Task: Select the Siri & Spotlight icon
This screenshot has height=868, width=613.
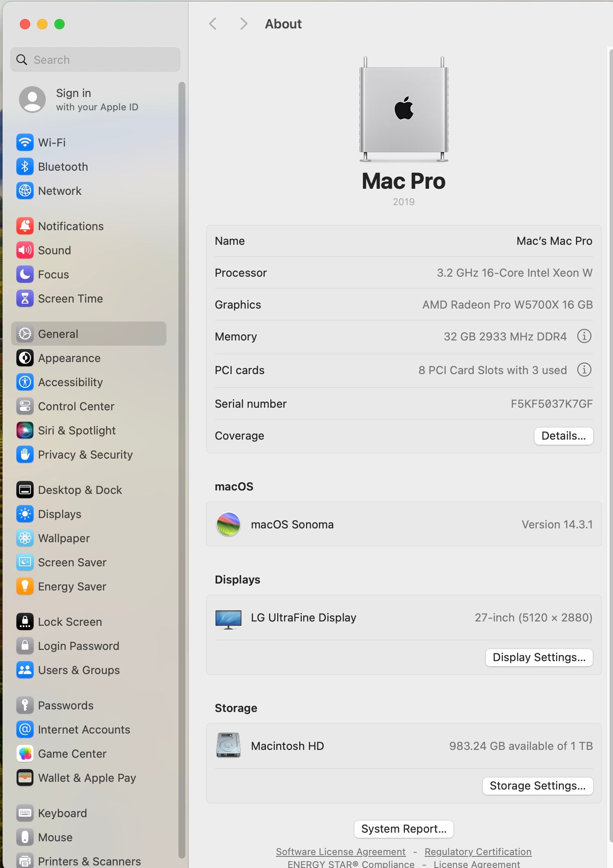Action: 25,430
